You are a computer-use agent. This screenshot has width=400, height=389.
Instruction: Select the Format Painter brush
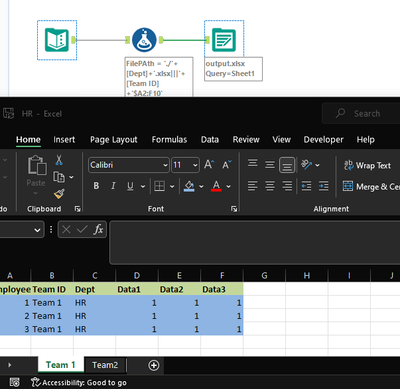59,194
